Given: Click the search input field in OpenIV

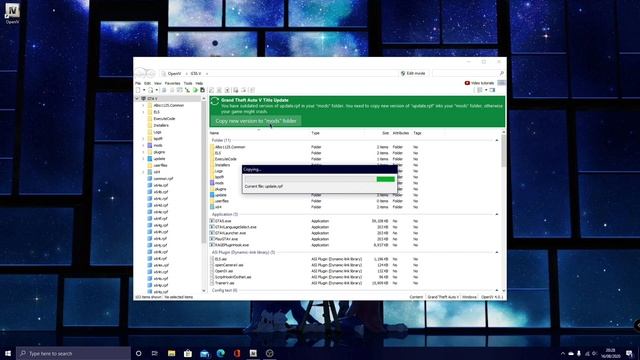Looking at the screenshot, I should point(465,73).
